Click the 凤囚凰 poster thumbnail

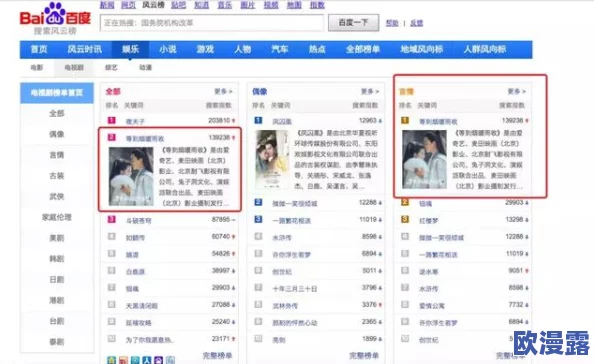272,159
